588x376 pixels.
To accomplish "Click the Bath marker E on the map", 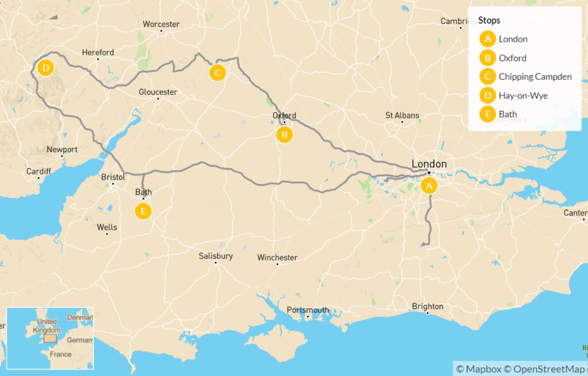I will pos(143,211).
